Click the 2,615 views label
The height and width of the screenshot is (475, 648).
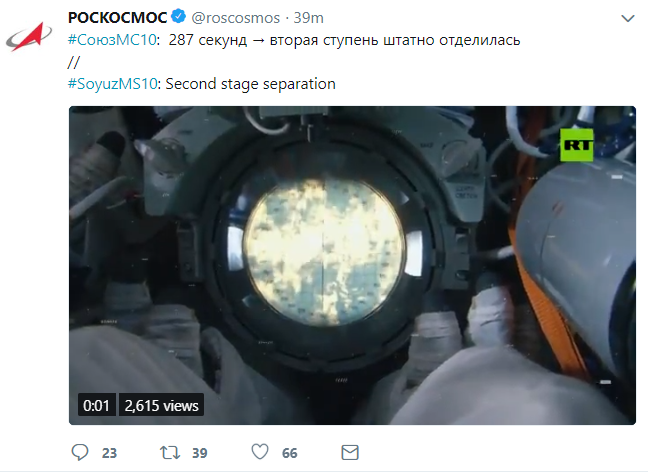coord(162,405)
